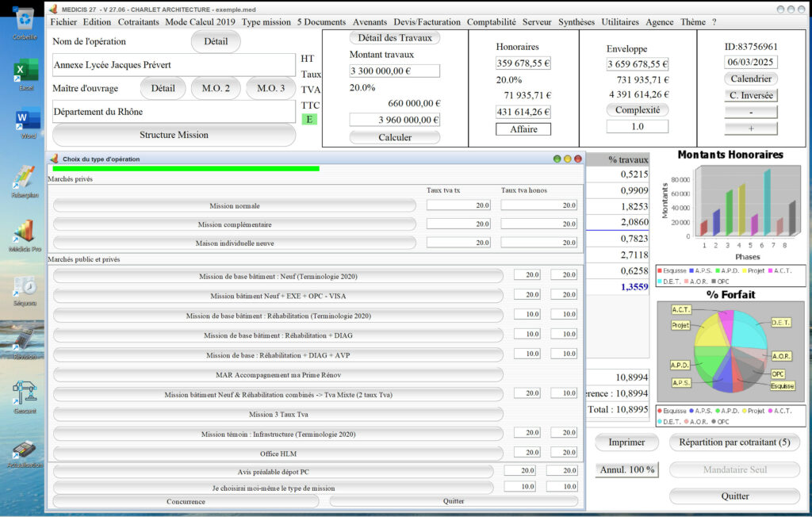Click Quitter in the operation type dialog
The image size is (812, 517).
454,501
